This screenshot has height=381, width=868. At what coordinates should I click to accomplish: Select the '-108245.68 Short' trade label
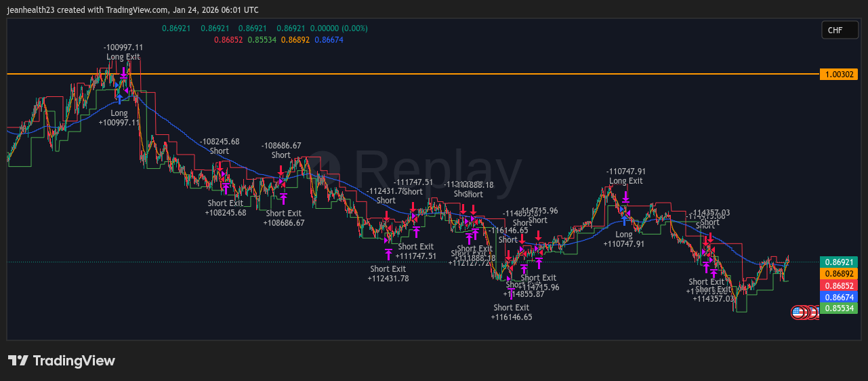[x=220, y=146]
